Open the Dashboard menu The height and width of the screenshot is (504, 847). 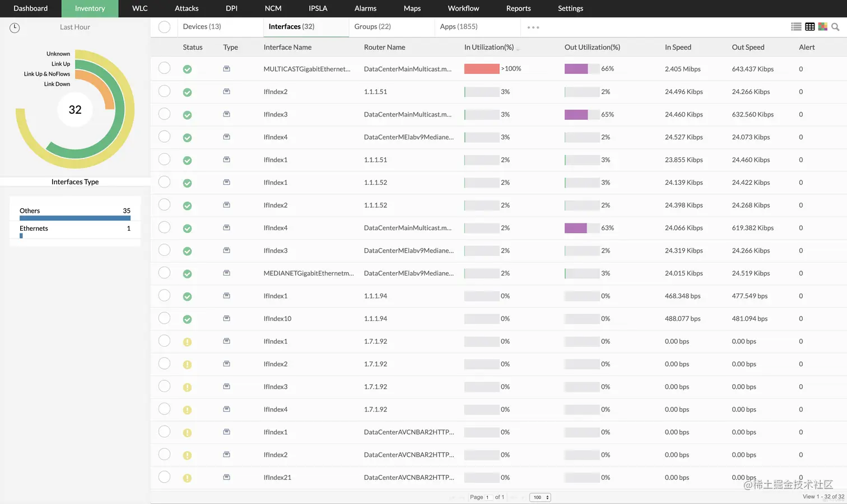pyautogui.click(x=31, y=8)
